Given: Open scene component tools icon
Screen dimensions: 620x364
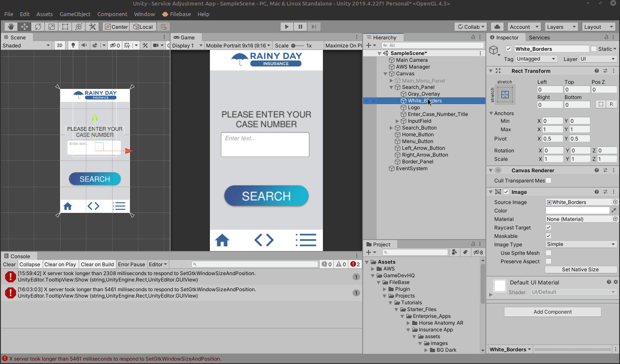Looking at the screenshot, I should point(145,45).
